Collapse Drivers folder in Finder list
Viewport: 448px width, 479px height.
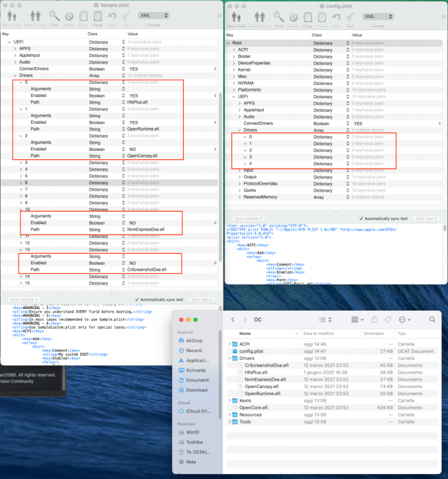click(229, 358)
